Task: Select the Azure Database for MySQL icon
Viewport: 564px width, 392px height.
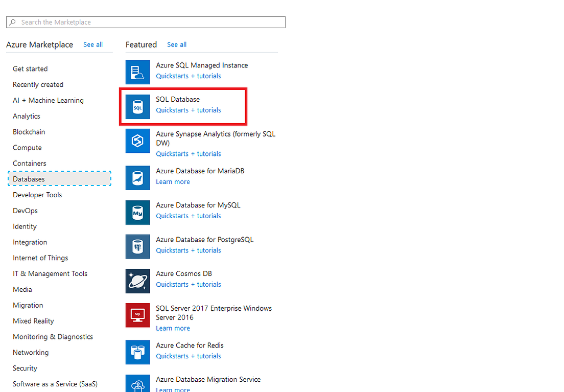Action: 137,212
